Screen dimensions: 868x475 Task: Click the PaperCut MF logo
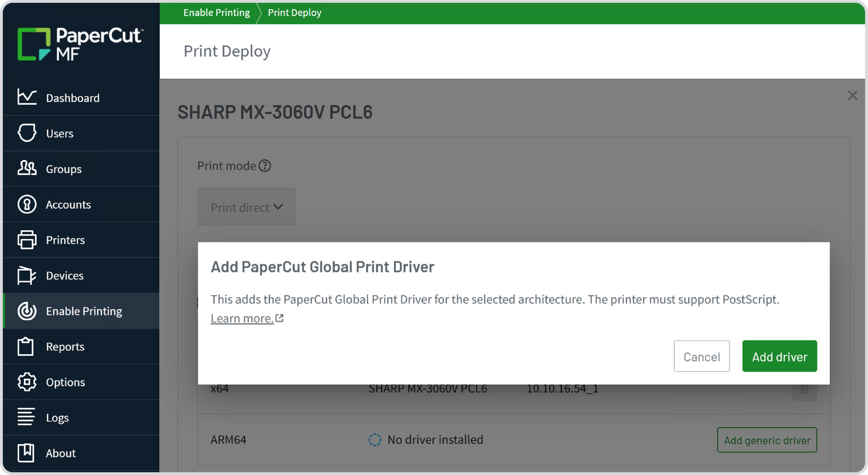pos(80,44)
